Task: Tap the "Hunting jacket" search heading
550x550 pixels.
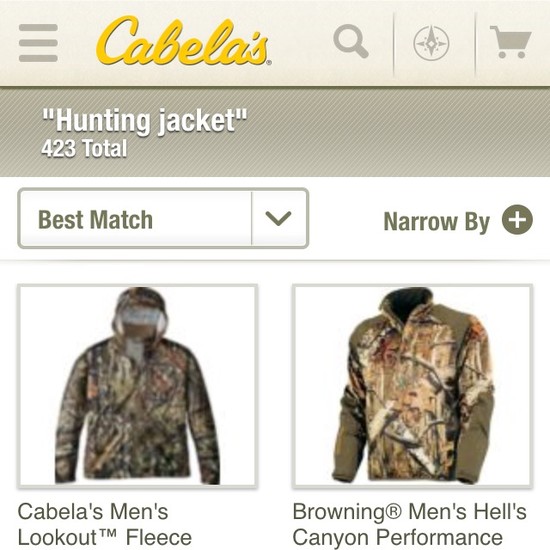Action: tap(145, 121)
